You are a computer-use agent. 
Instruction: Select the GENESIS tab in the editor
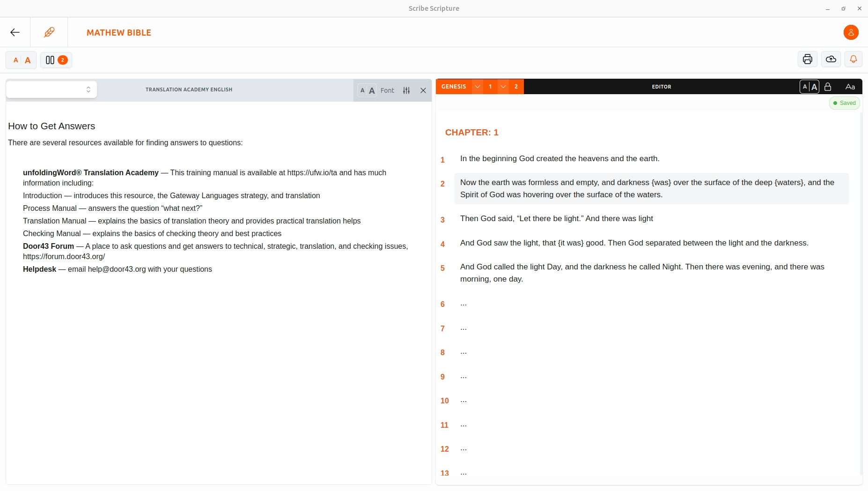[453, 86]
